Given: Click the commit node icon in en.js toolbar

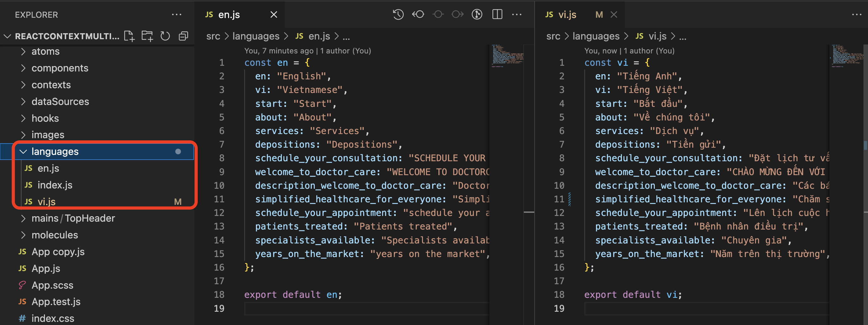Looking at the screenshot, I should pos(438,15).
